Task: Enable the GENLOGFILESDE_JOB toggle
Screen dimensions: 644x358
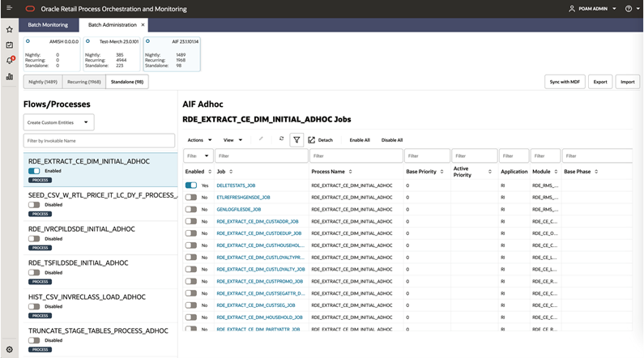Action: coord(191,210)
